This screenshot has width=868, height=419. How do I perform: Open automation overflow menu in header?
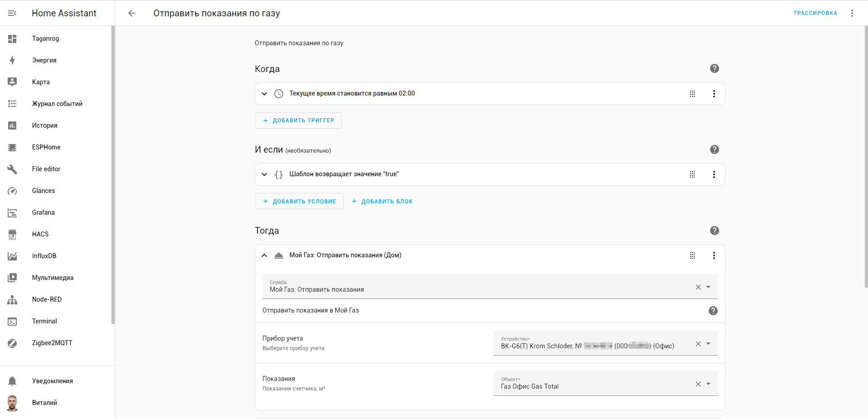[852, 13]
